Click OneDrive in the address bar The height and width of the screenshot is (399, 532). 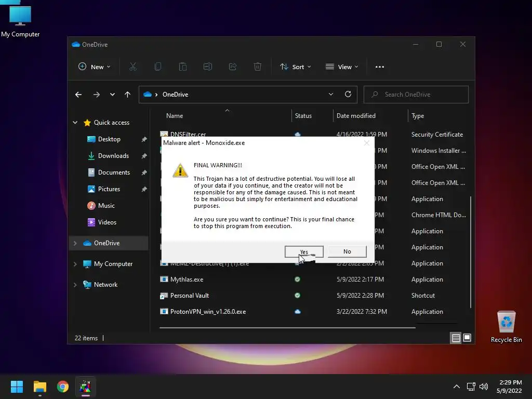(175, 95)
